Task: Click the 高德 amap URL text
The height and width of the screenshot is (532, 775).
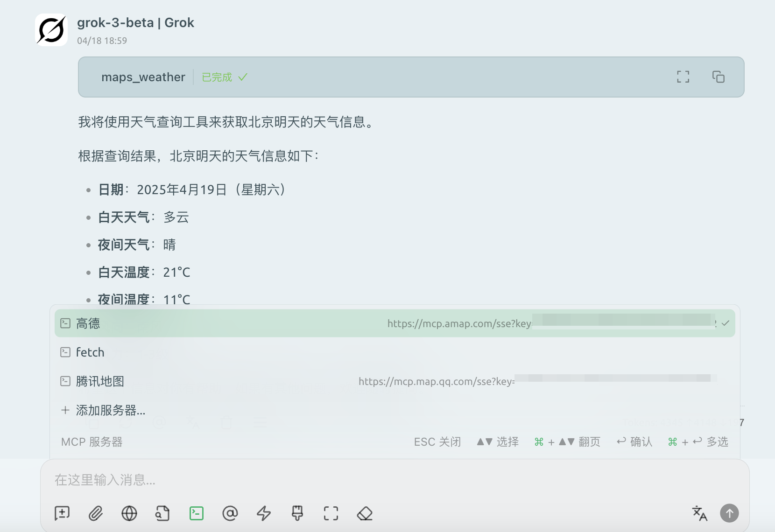Action: (x=459, y=323)
